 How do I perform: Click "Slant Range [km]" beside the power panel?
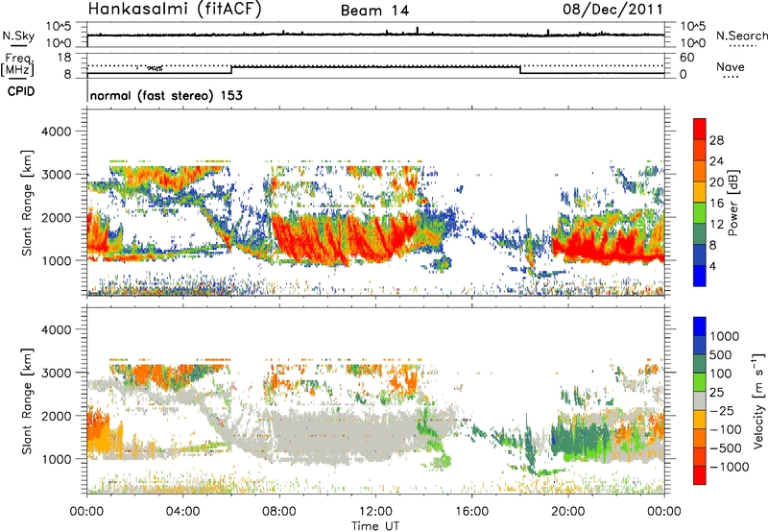point(27,203)
